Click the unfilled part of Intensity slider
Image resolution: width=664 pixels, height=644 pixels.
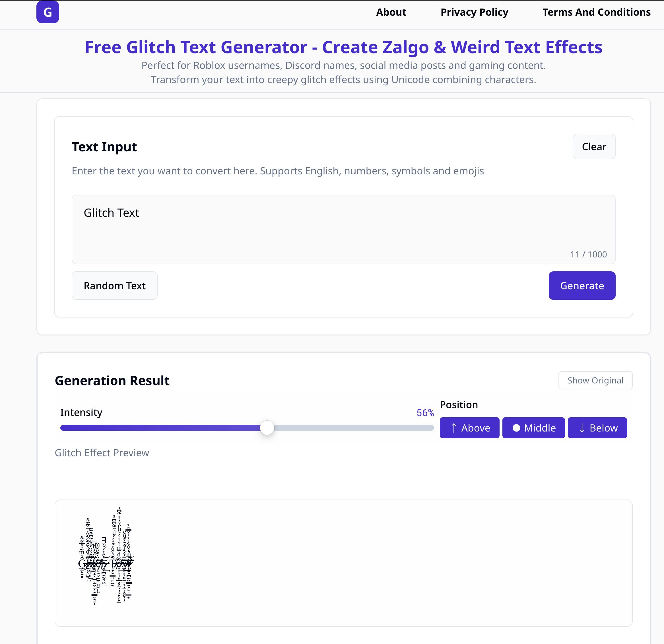pyautogui.click(x=354, y=428)
